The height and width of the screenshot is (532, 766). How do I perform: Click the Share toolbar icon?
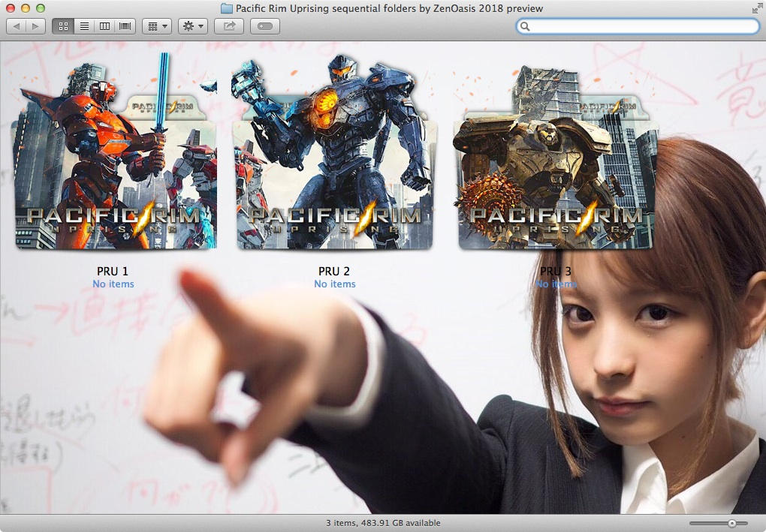[230, 26]
